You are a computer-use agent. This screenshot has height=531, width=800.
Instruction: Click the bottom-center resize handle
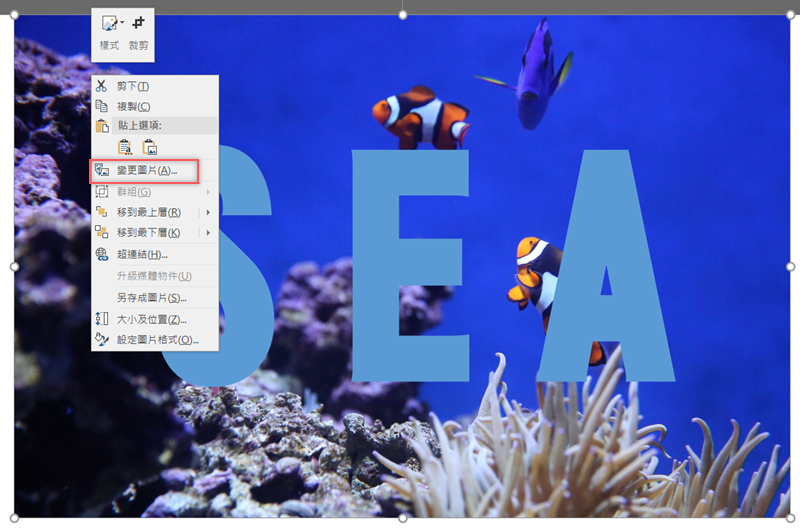(403, 518)
